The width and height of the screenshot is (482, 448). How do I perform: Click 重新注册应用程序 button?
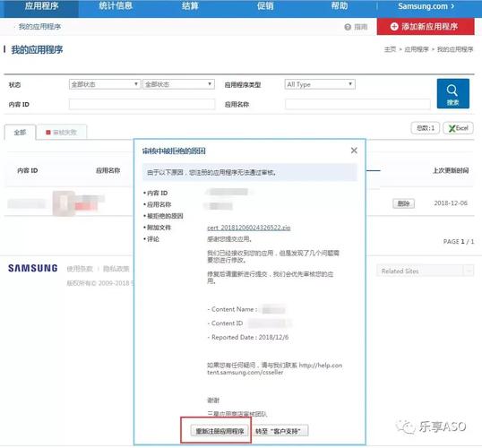pos(219,431)
